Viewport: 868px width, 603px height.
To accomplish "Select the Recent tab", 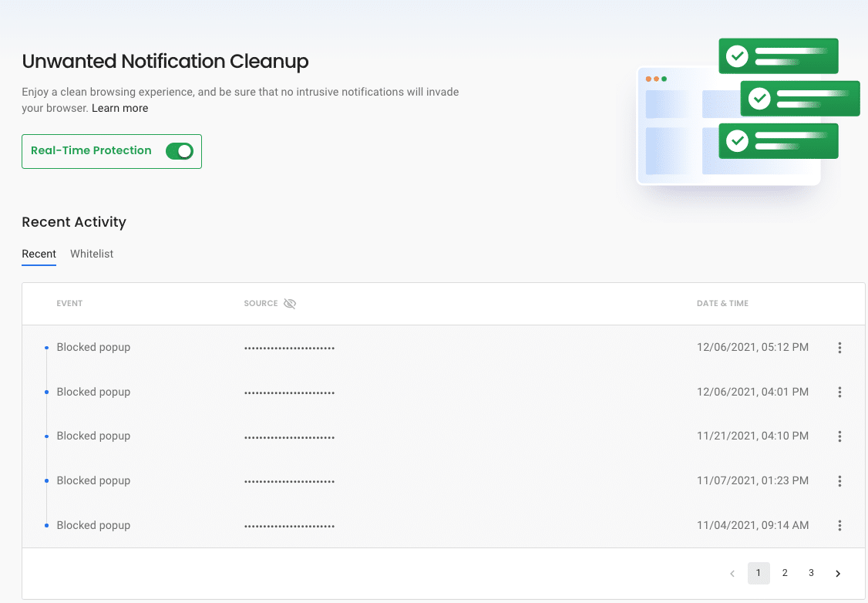I will click(39, 254).
